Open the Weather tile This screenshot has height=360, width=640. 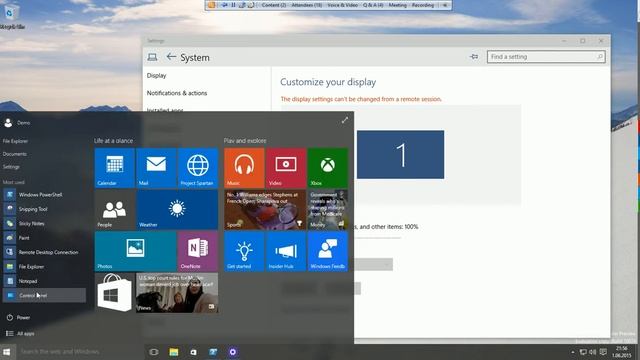click(177, 209)
